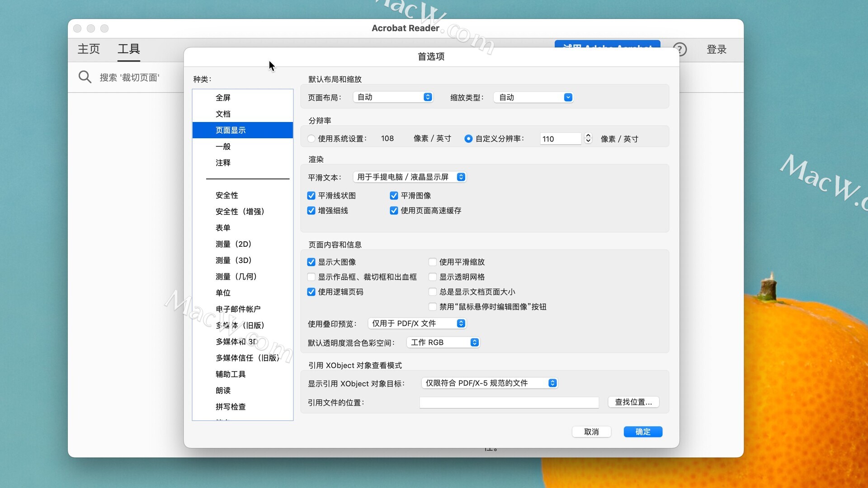Image resolution: width=868 pixels, height=488 pixels.
Task: Select 表单 category
Action: [243, 228]
